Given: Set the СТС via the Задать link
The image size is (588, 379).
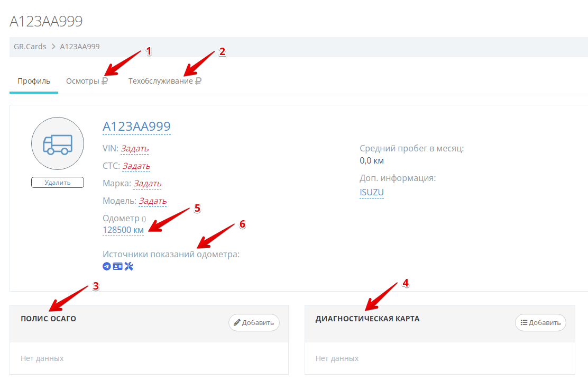Looking at the screenshot, I should click(136, 166).
